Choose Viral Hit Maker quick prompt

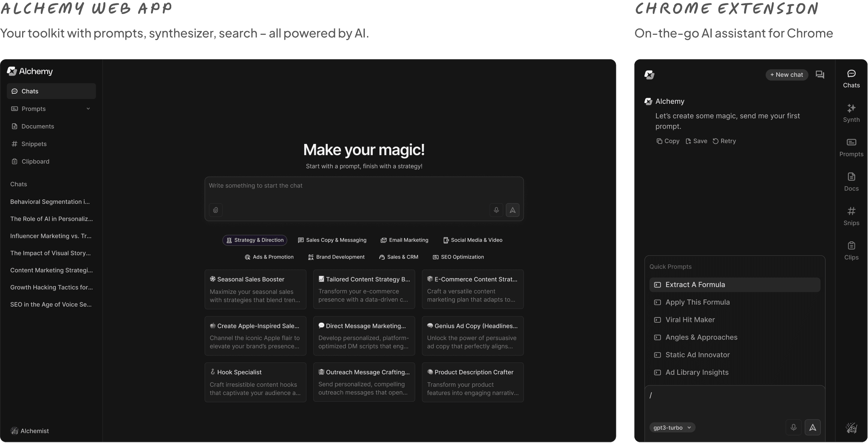(x=735, y=320)
